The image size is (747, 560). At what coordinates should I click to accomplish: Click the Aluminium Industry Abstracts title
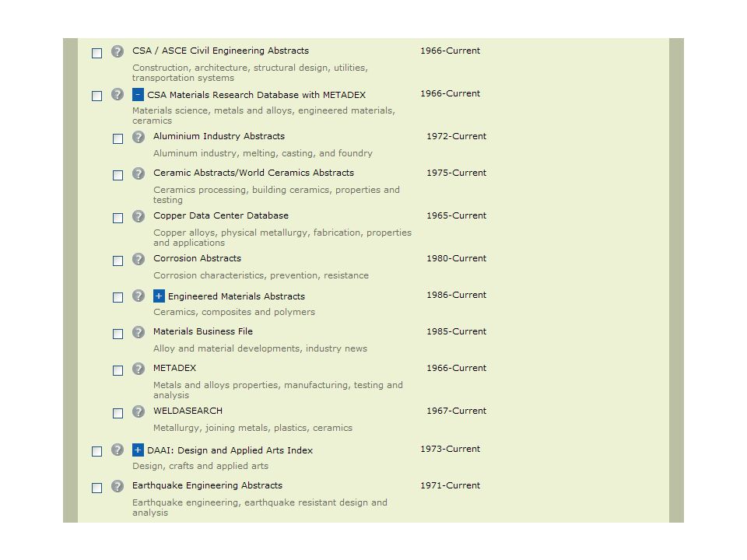pos(219,136)
